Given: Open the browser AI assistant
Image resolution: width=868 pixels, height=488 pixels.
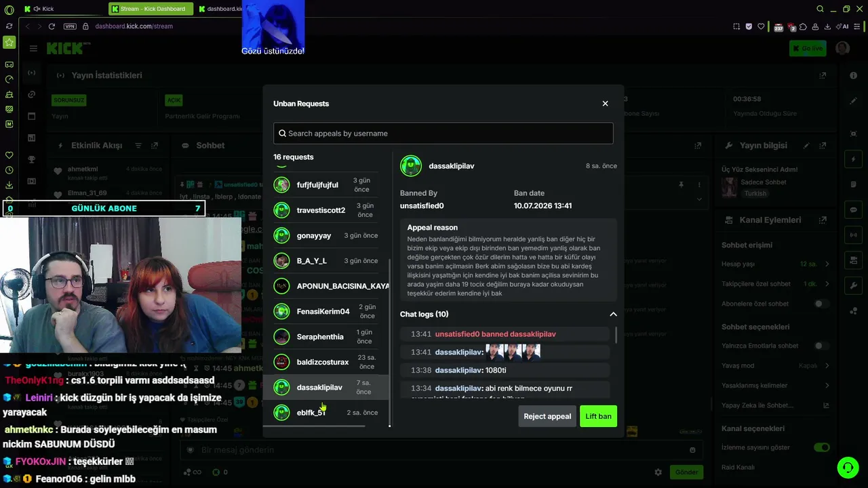Looking at the screenshot, I should (844, 26).
